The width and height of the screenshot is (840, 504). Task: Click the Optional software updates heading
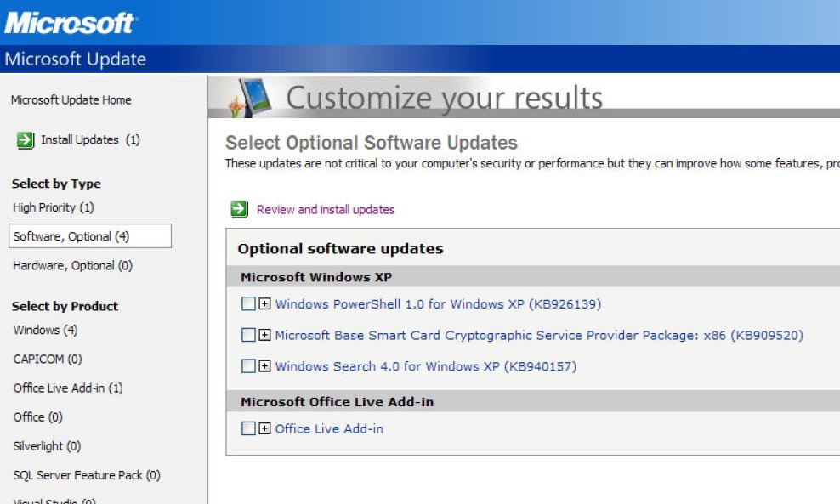[341, 248]
